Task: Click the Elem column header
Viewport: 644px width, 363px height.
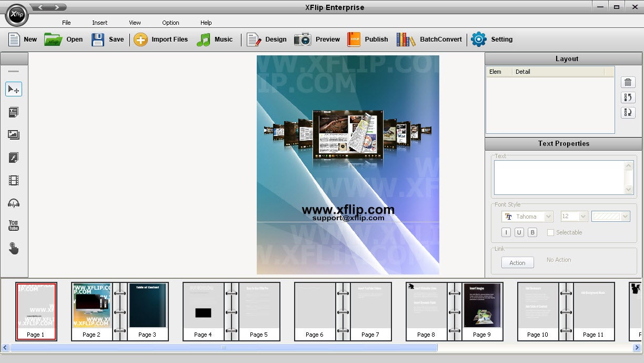Action: (x=499, y=72)
